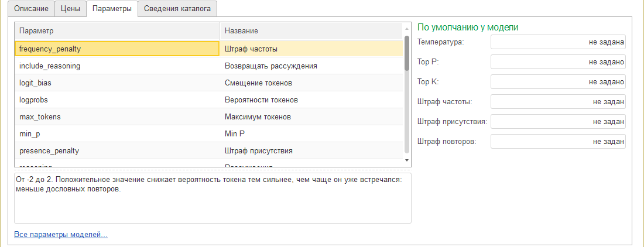The width and height of the screenshot is (644, 247).
Task: Click the Вероятности токенов name cell
Action: coord(311,100)
